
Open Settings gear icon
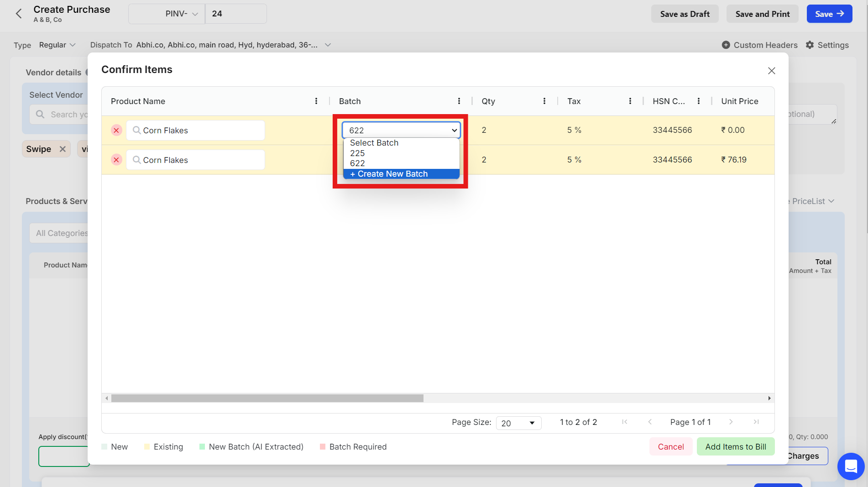810,45
